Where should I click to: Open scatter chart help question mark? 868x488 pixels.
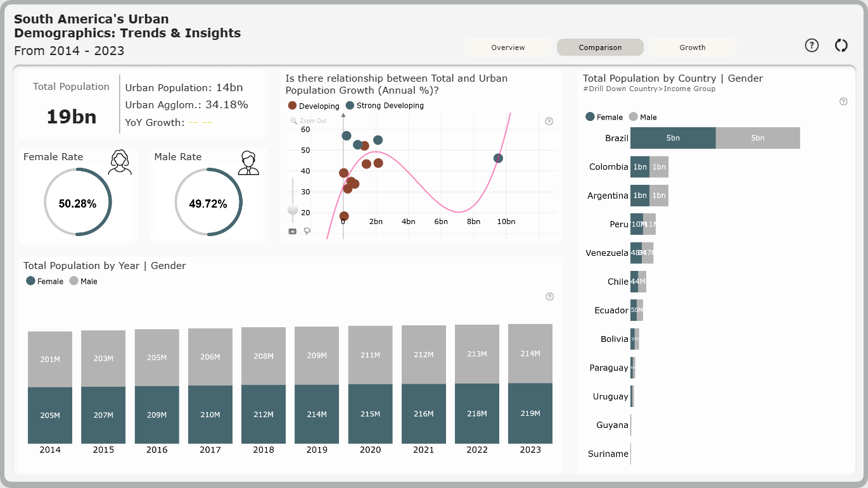tap(549, 122)
